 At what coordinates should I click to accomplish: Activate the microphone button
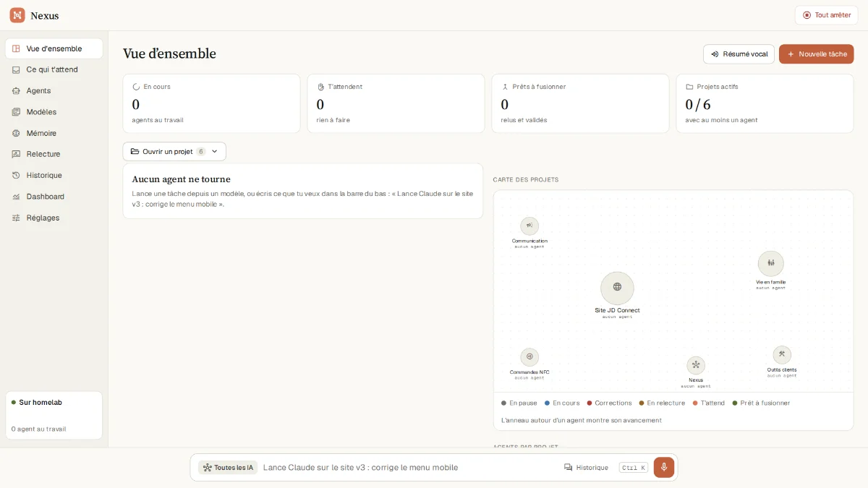[664, 467]
